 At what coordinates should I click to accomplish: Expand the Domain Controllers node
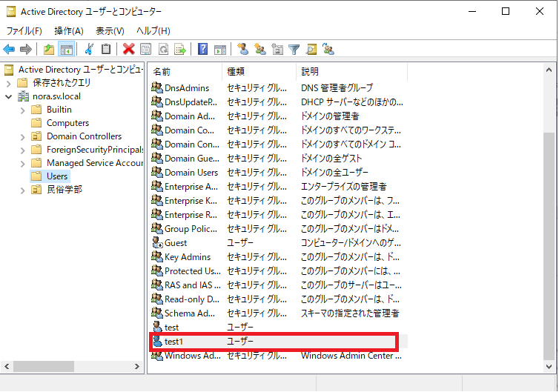[x=23, y=137]
